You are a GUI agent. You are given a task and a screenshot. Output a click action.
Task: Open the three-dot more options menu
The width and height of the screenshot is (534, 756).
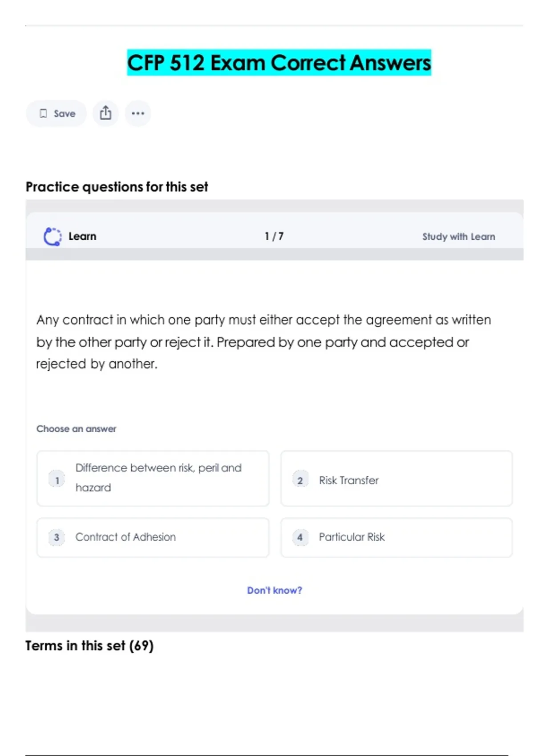pos(138,113)
